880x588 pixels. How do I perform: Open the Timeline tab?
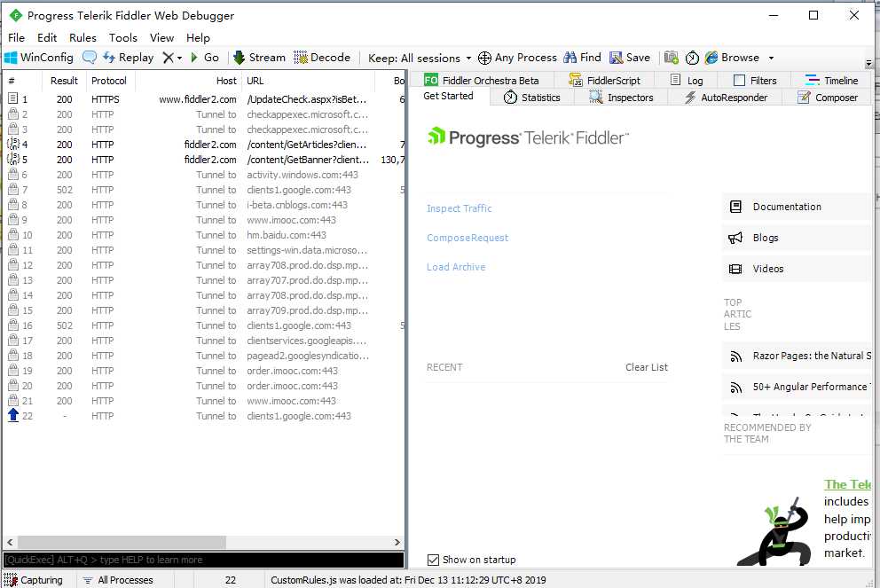pos(831,80)
